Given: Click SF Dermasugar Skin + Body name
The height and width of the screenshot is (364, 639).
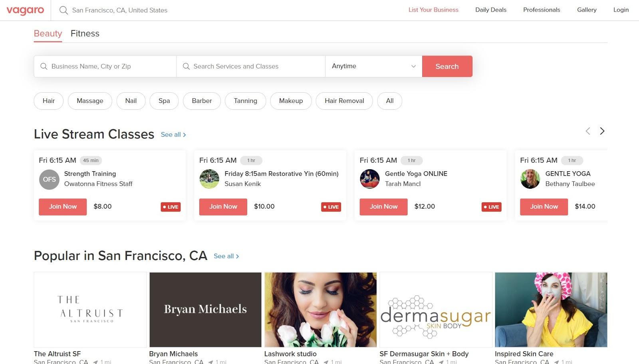Looking at the screenshot, I should [x=424, y=354].
